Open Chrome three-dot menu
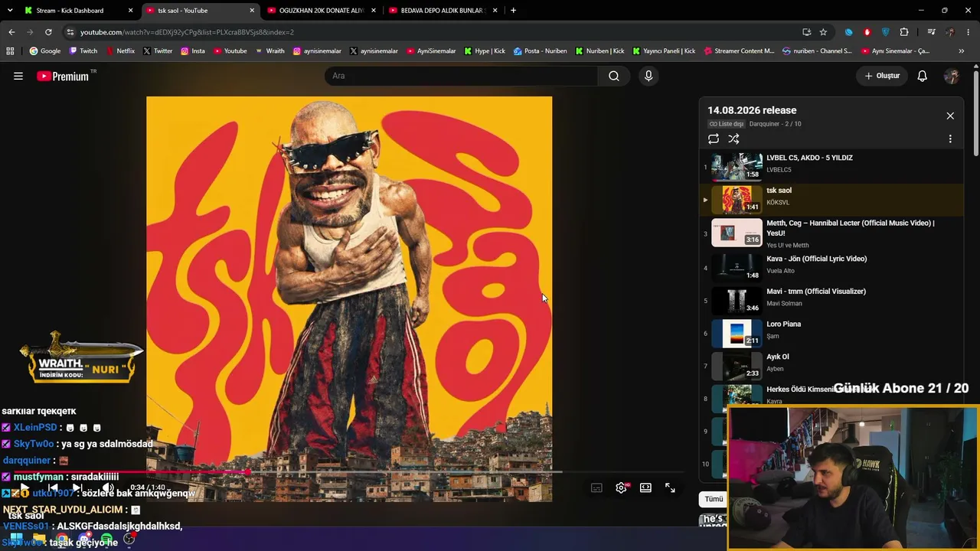Viewport: 980px width, 551px height. click(x=969, y=32)
